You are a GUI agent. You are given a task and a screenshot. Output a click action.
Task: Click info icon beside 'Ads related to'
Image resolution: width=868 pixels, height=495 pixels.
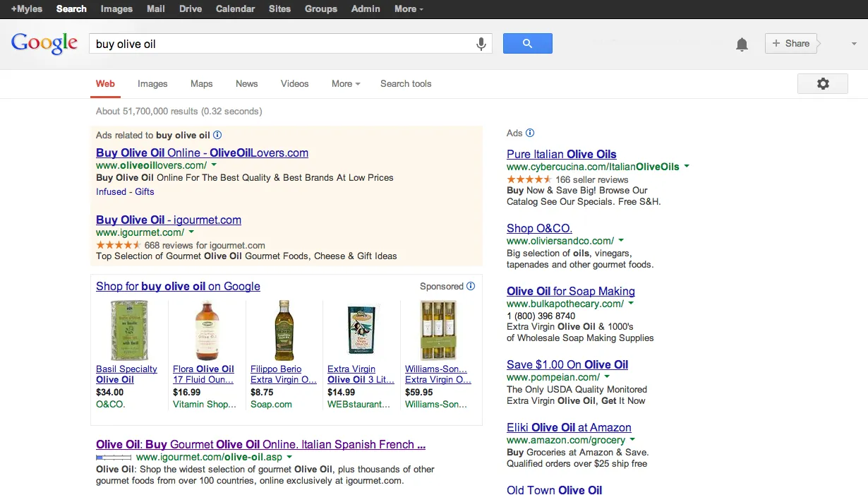(x=217, y=135)
